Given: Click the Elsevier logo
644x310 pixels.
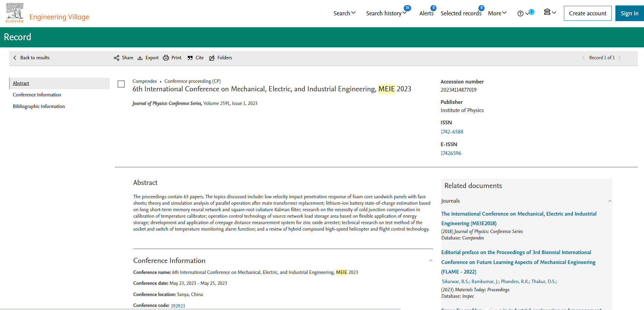Looking at the screenshot, I should [15, 13].
